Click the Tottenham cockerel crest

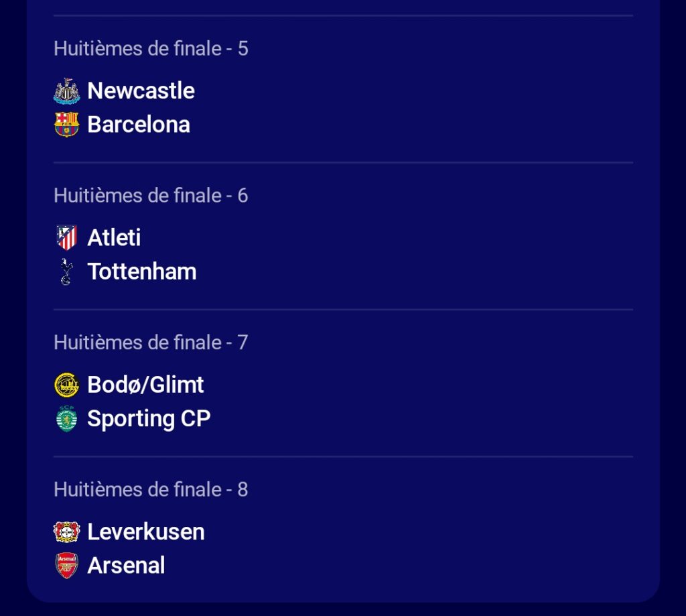tap(66, 271)
